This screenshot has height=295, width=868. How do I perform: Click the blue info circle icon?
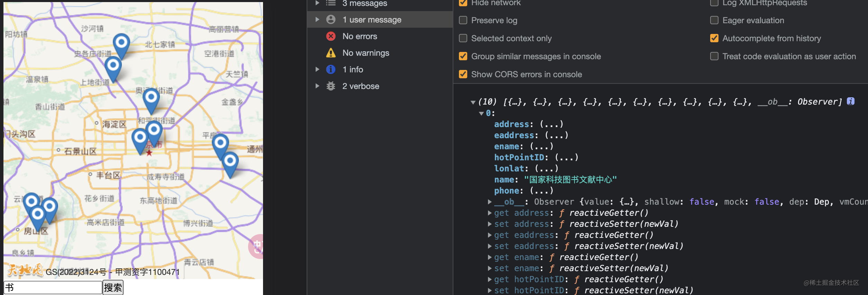[331, 70]
